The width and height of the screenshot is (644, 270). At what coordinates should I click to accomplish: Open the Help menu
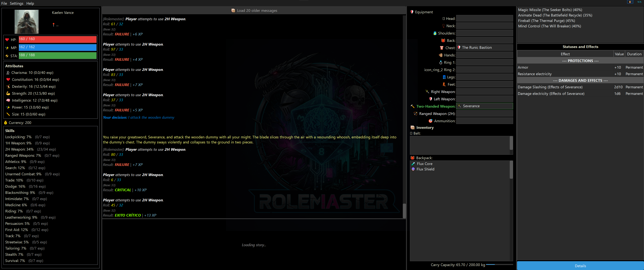(x=30, y=3)
